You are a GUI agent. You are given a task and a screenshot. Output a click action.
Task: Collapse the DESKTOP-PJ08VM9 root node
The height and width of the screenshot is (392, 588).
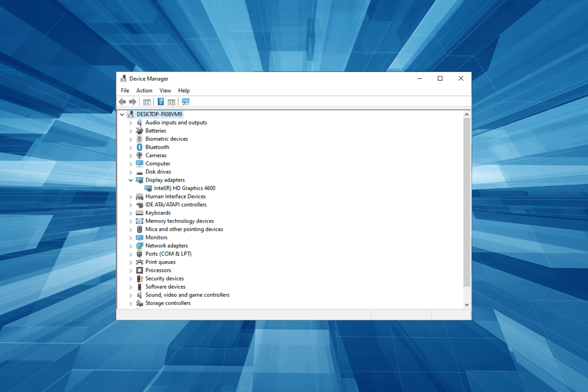point(122,115)
